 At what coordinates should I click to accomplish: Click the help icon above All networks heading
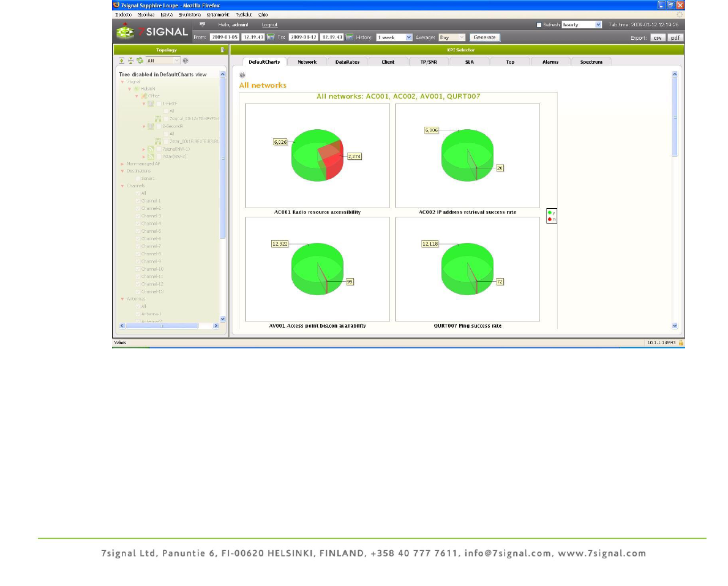tap(242, 75)
